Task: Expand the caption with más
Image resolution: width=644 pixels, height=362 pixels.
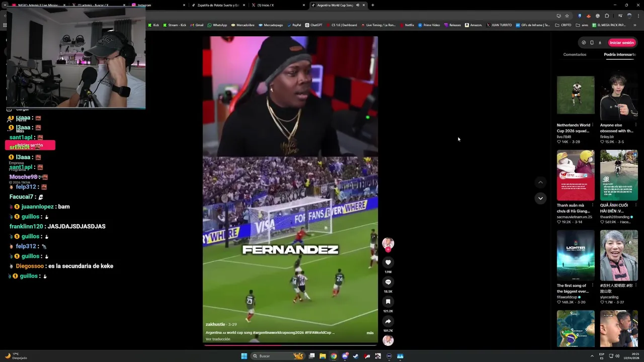Action: click(370, 333)
